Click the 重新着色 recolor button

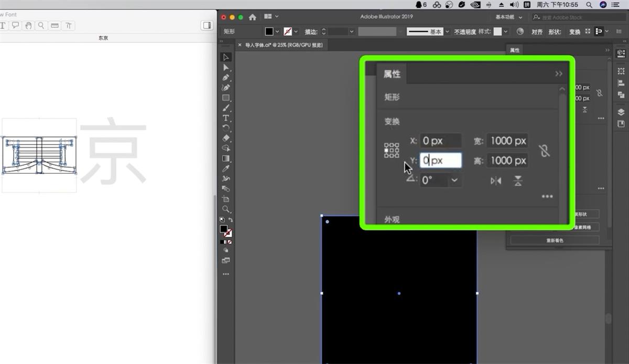[x=555, y=240]
